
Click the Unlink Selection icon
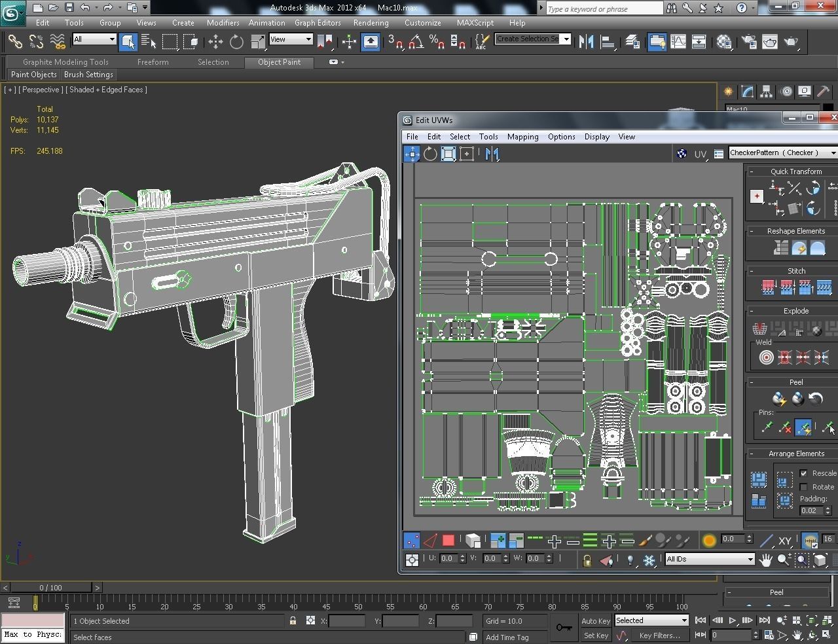(36, 42)
